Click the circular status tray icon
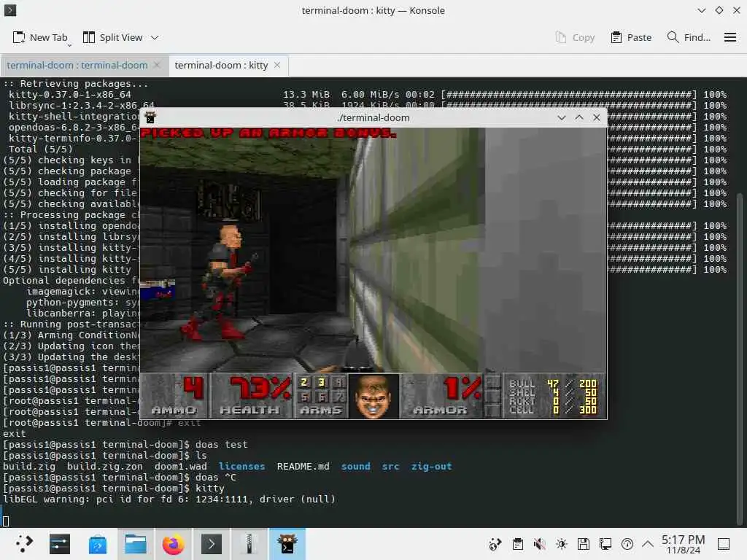 627,544
